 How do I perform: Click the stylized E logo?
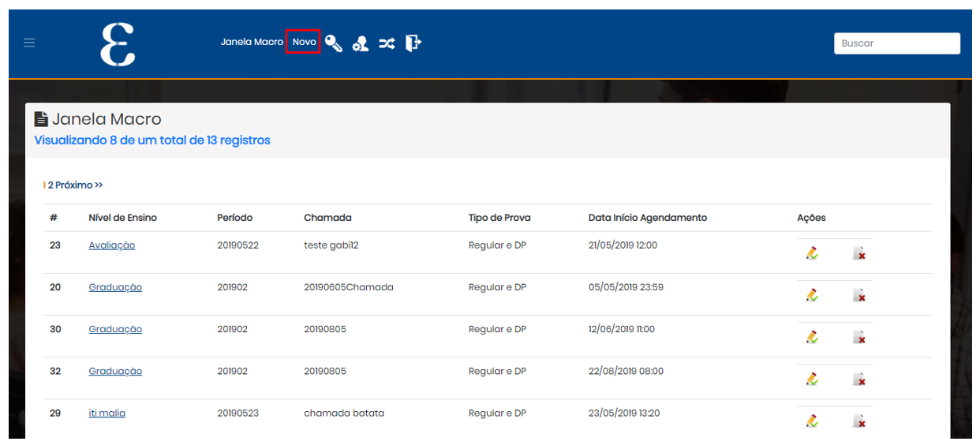coord(118,44)
